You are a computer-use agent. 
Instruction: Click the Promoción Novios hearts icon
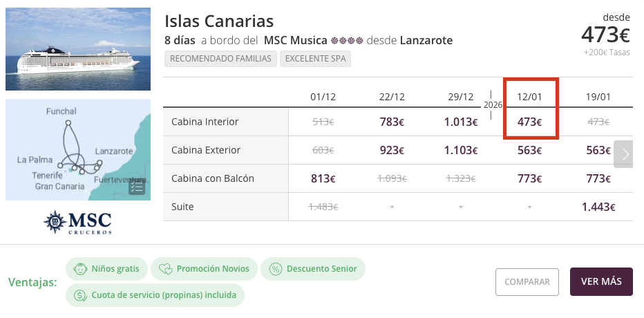165,268
